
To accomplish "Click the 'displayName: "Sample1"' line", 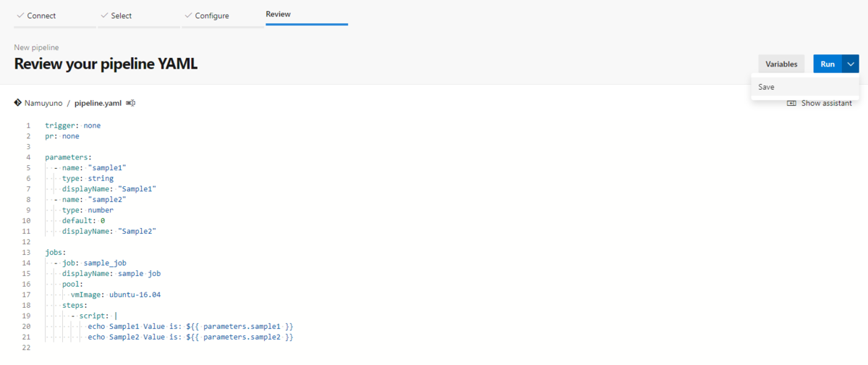I will 109,188.
